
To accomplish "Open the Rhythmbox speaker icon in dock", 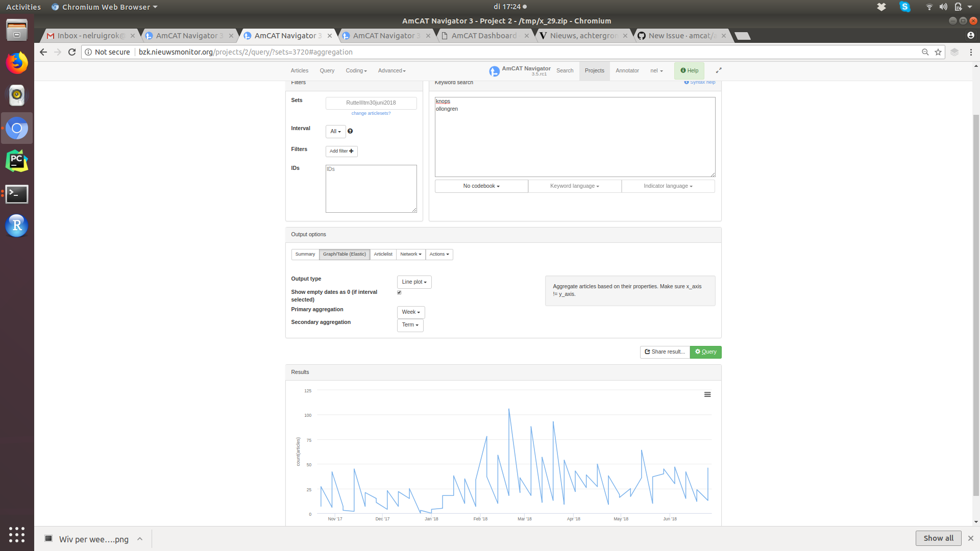I will click(17, 95).
